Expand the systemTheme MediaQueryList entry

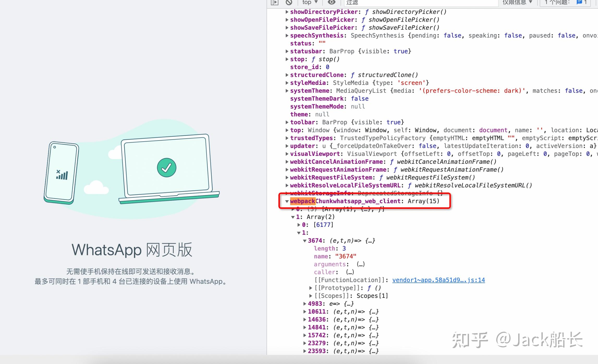(287, 91)
